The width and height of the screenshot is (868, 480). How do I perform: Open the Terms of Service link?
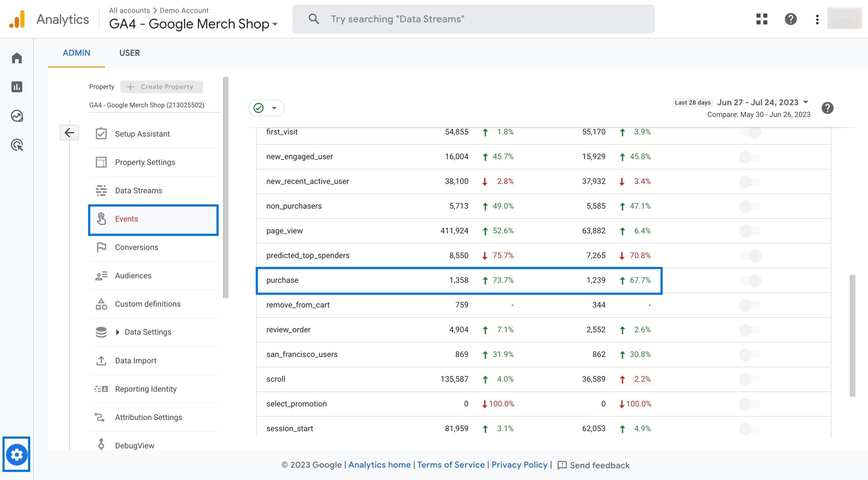coord(451,465)
